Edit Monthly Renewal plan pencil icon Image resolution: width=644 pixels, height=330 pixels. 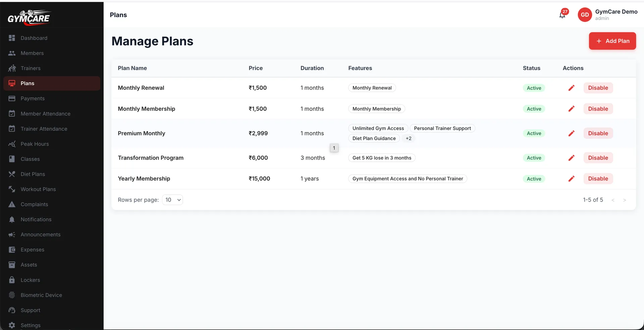[572, 88]
